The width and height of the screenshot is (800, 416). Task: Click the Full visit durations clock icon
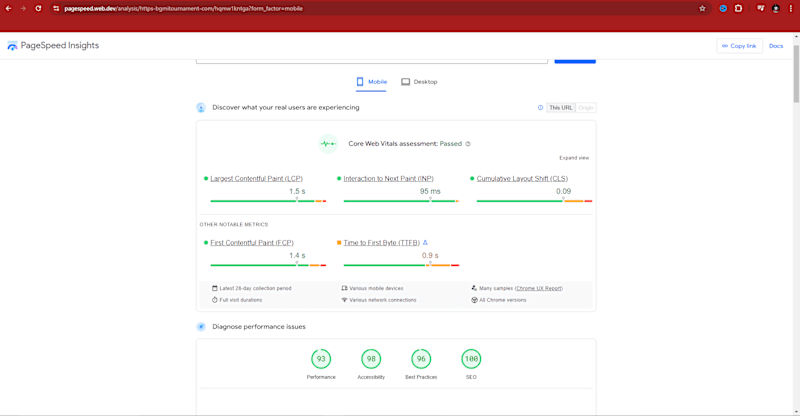pos(215,300)
